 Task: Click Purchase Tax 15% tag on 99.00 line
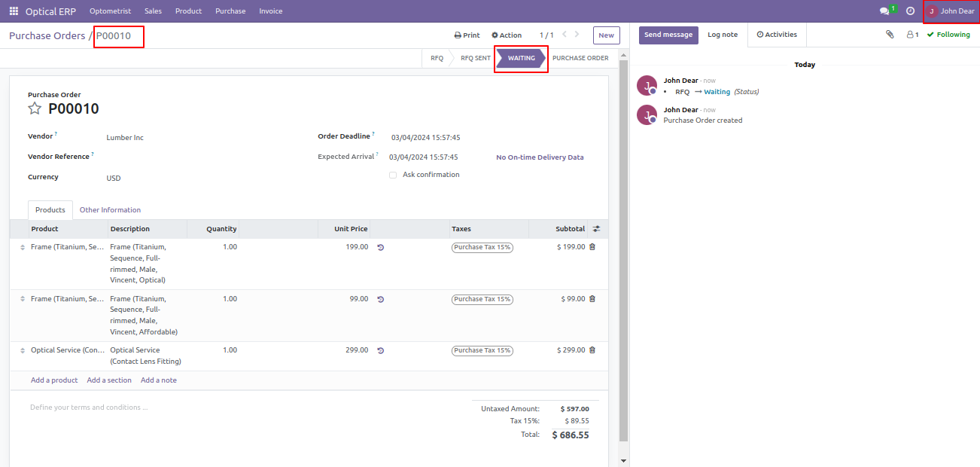[482, 299]
